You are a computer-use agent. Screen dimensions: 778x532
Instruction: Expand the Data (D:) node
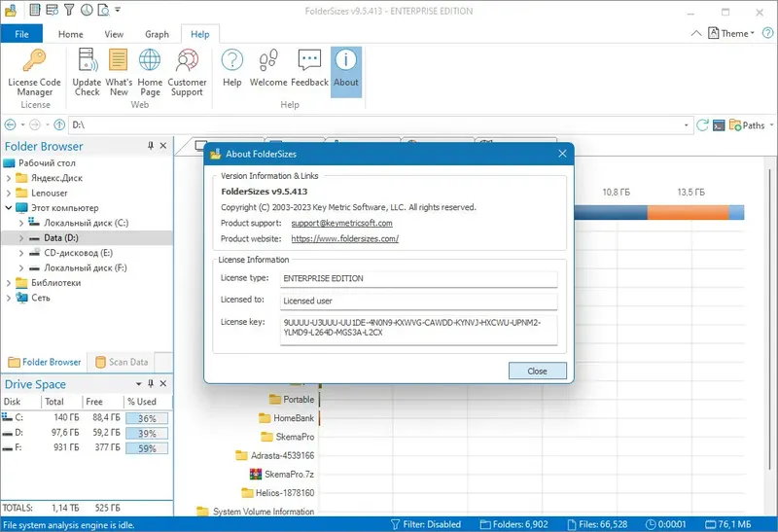click(20, 237)
